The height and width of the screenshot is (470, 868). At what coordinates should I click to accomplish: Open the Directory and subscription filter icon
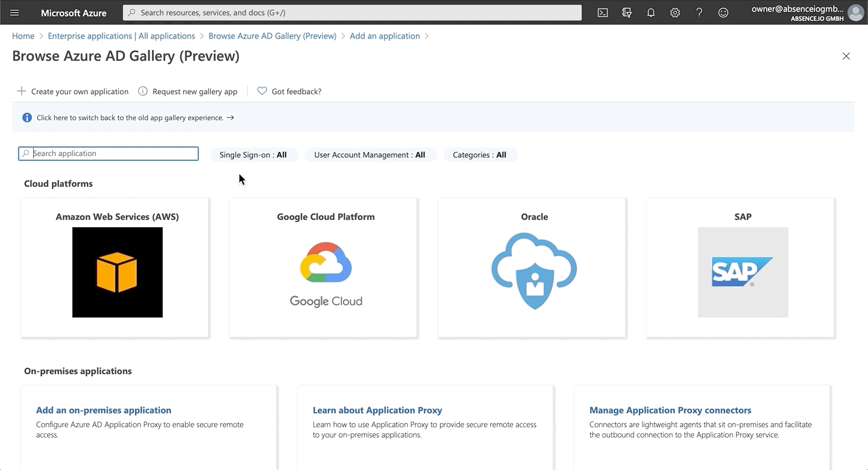tap(627, 13)
